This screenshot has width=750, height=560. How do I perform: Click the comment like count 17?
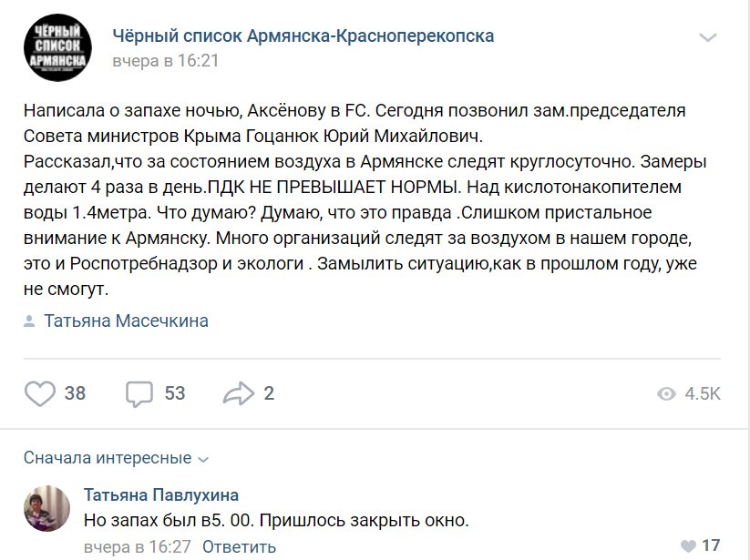point(711,545)
